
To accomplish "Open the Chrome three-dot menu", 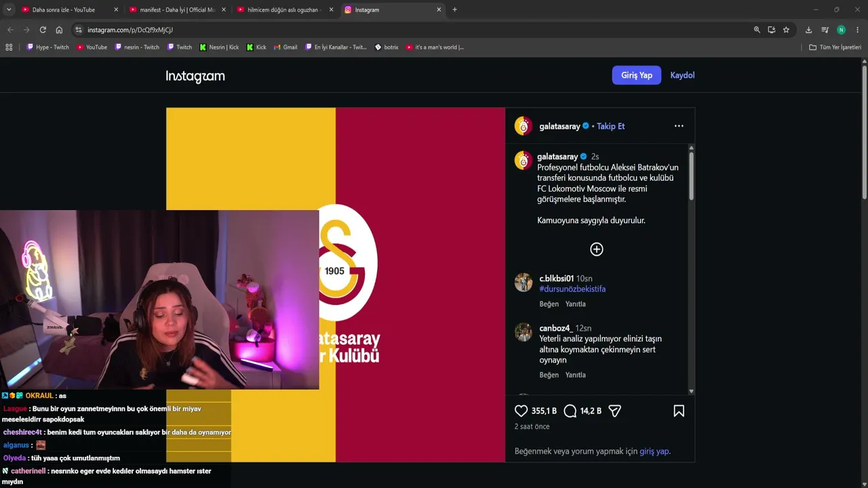I will [x=857, y=30].
